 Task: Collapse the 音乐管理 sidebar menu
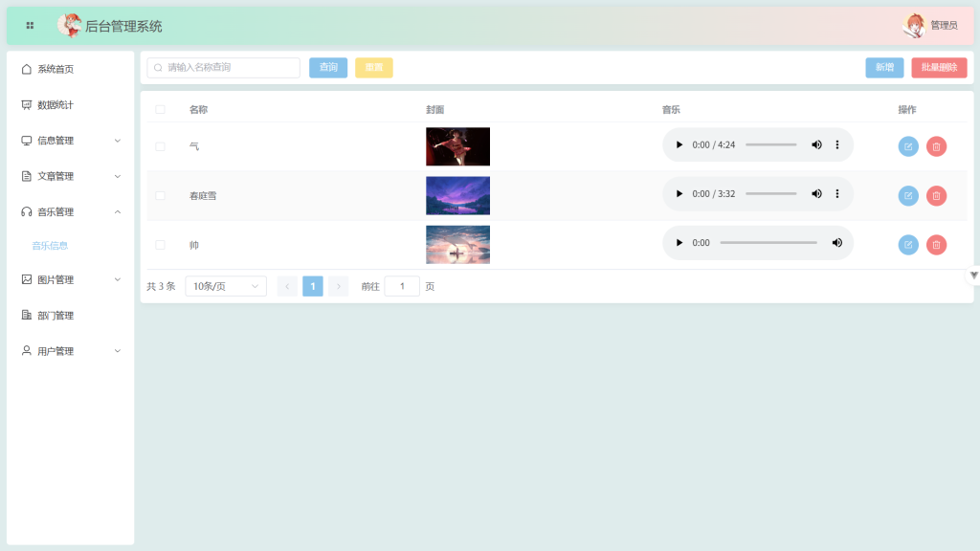[71, 211]
